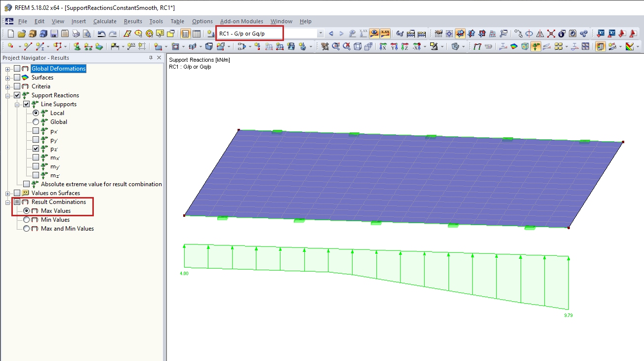
Task: Open the Calculate menu
Action: [x=105, y=21]
